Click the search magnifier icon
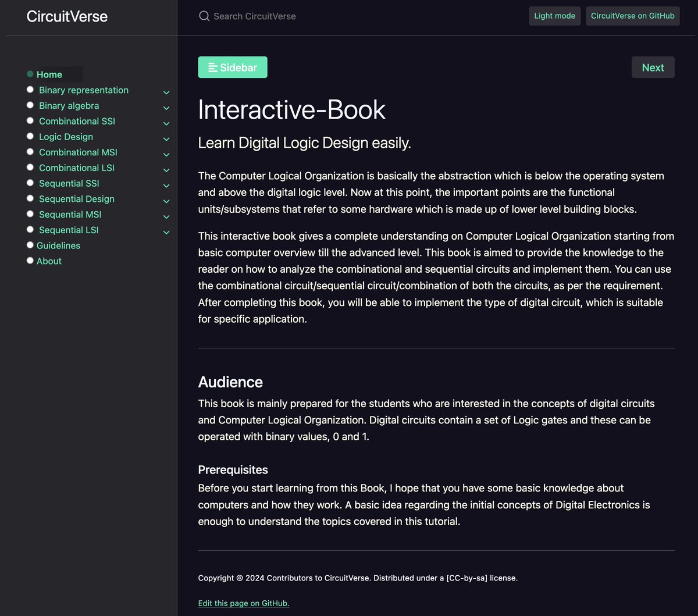 tap(204, 16)
